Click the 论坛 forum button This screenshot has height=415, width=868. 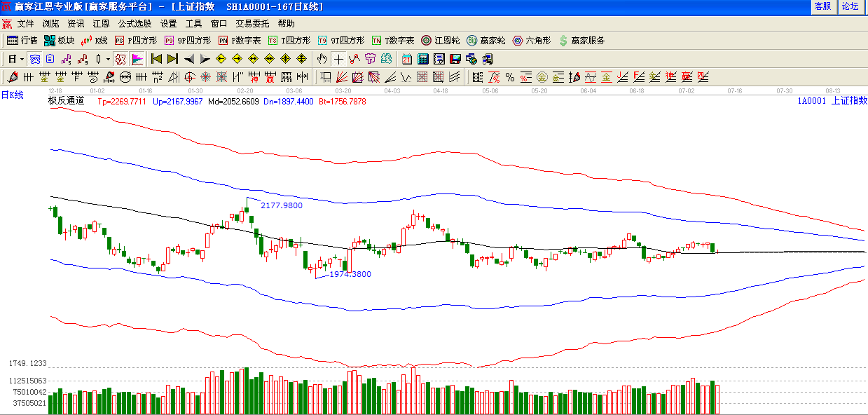[850, 6]
